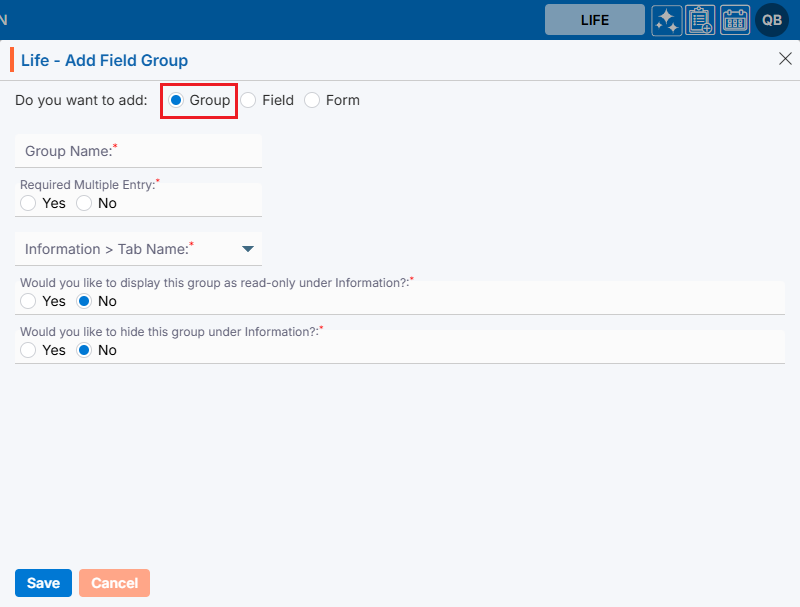Choose No for read-only display under Information
This screenshot has height=607, width=800.
click(84, 301)
